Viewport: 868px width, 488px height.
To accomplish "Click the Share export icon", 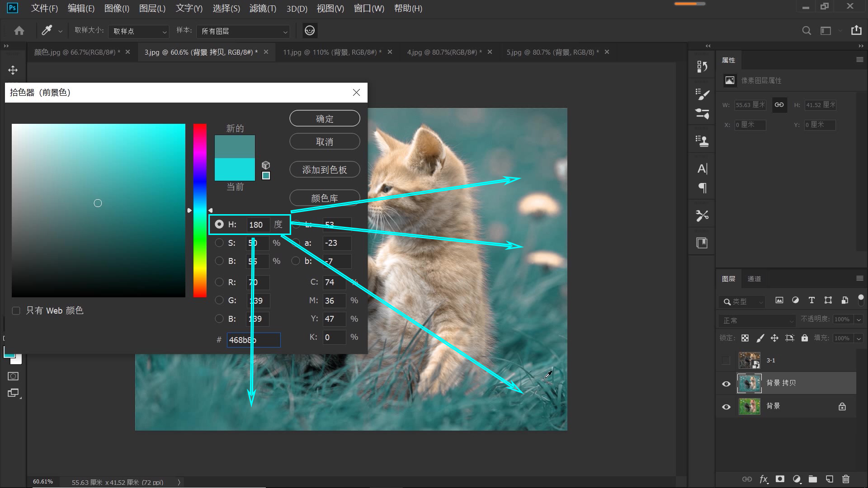I will (x=856, y=30).
